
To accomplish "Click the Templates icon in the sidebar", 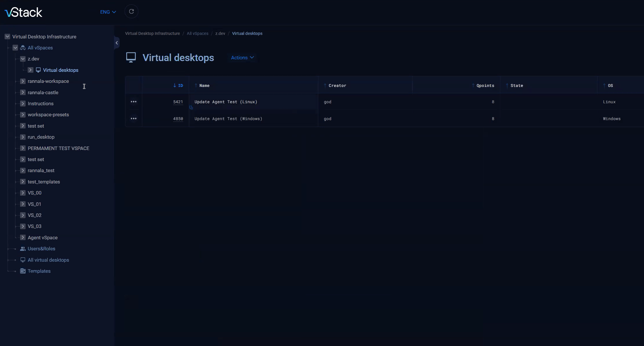I will (23, 271).
